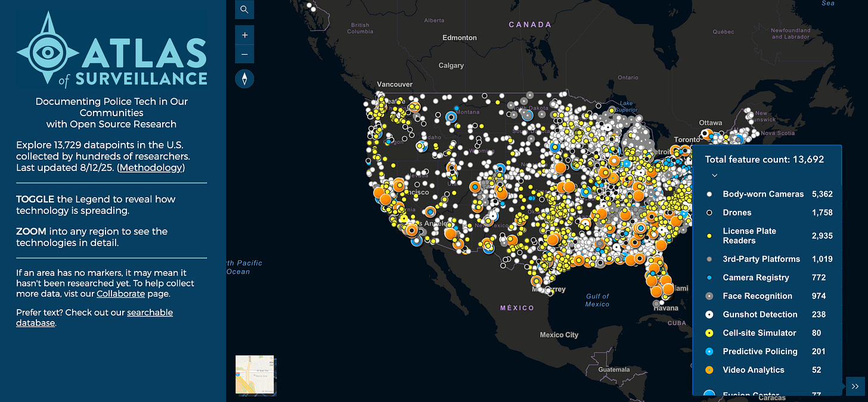Select the Predictive Policing legend label
The image size is (868, 402).
(x=760, y=351)
